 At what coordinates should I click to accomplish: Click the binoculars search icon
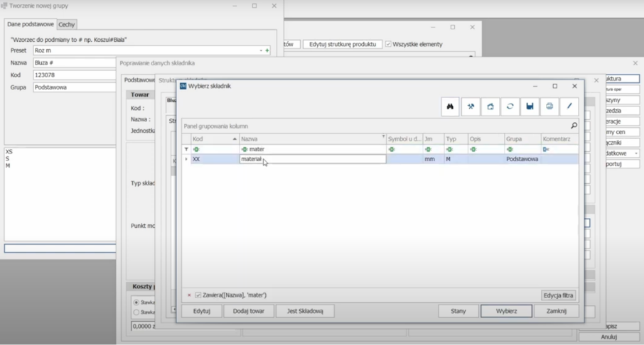450,106
